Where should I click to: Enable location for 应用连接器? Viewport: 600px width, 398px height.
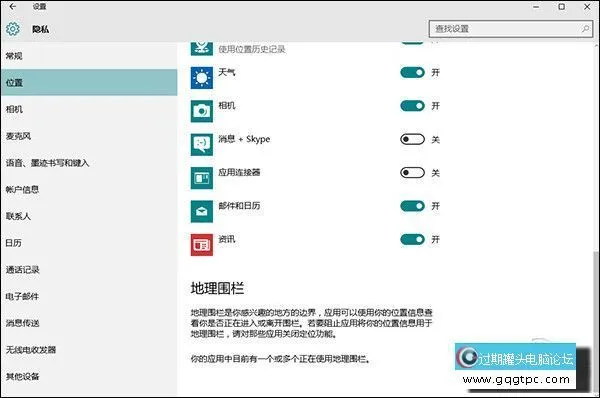point(412,173)
